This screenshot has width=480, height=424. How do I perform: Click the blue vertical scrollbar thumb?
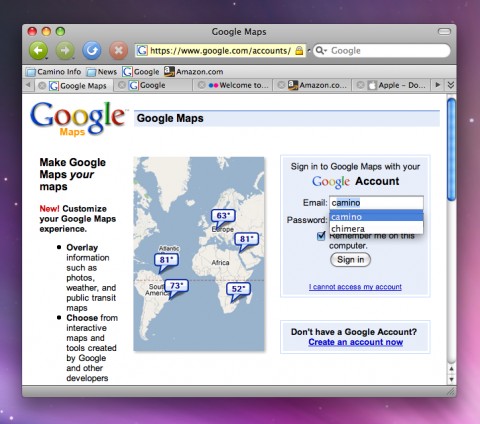click(x=451, y=149)
